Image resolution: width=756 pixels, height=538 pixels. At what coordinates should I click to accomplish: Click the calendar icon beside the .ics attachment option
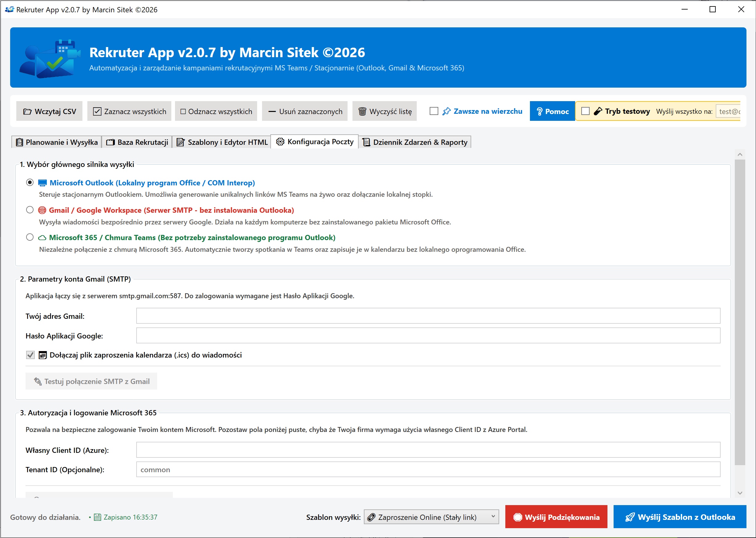point(43,355)
